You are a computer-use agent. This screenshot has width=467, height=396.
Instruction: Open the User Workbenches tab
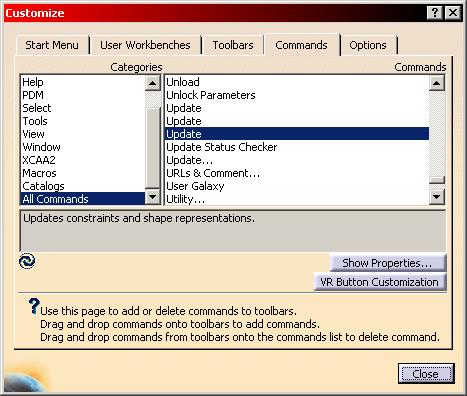coord(145,45)
